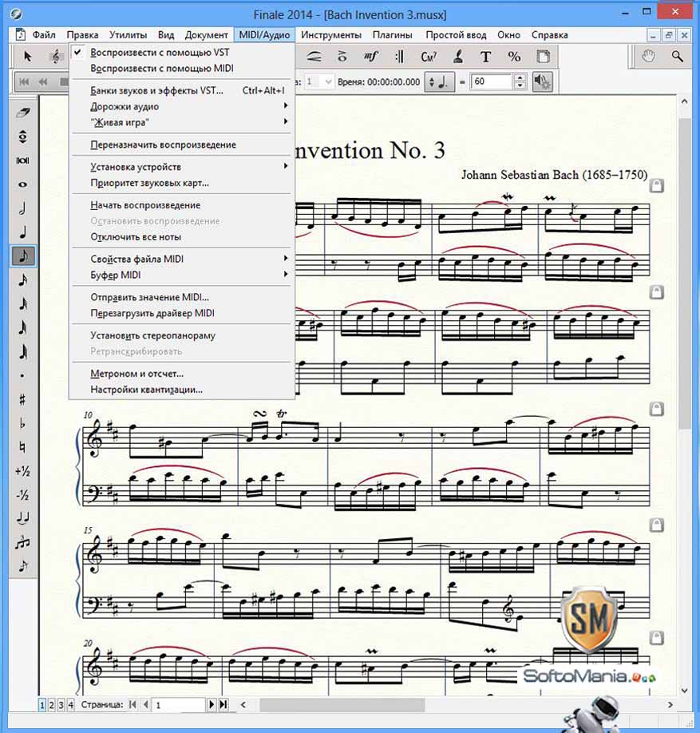Image resolution: width=700 pixels, height=733 pixels.
Task: Select the sharp accidental tool
Action: point(23,399)
